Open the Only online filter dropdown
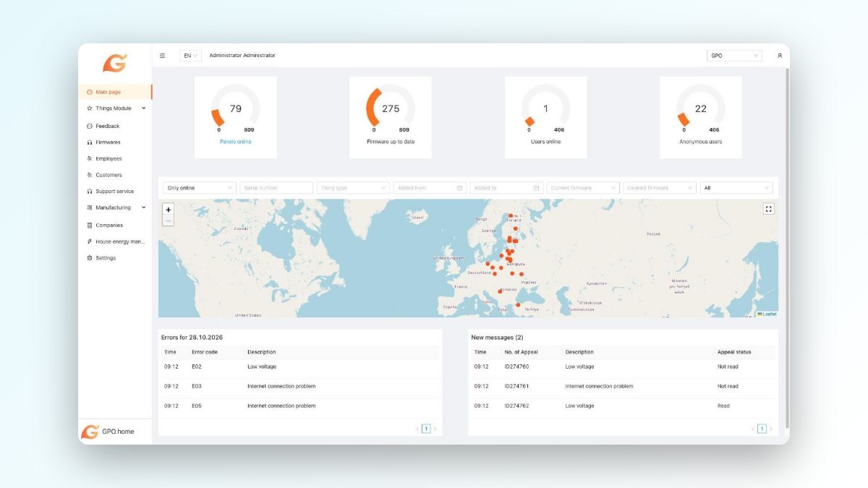Image resolution: width=868 pixels, height=488 pixels. [200, 188]
